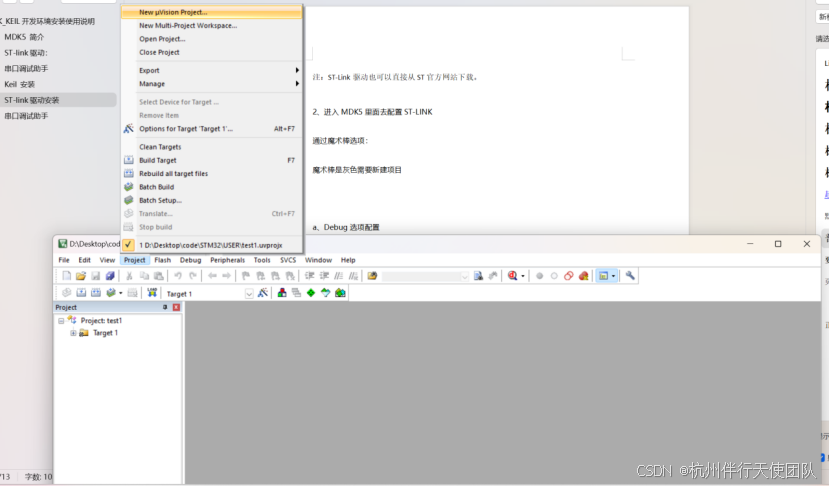The image size is (829, 487).
Task: Click the Manage Project Items icon
Action: pos(282,293)
